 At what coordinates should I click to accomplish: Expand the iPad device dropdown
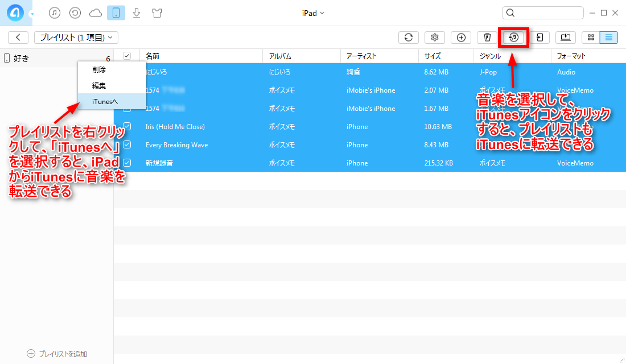click(313, 13)
